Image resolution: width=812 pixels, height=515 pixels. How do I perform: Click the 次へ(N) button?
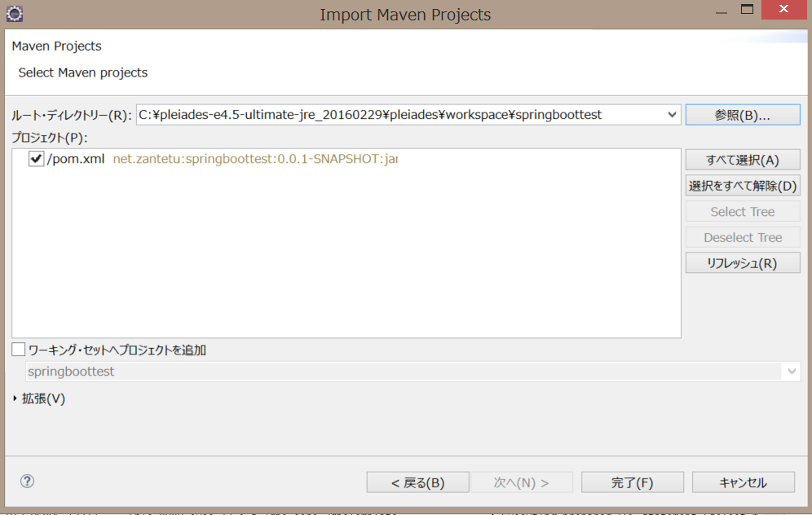pyautogui.click(x=522, y=482)
